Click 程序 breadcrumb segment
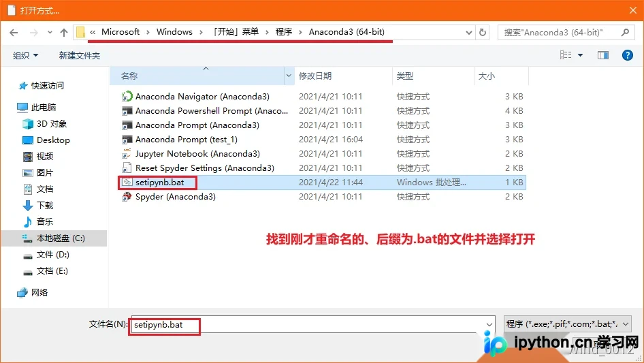This screenshot has height=363, width=644. click(x=284, y=32)
